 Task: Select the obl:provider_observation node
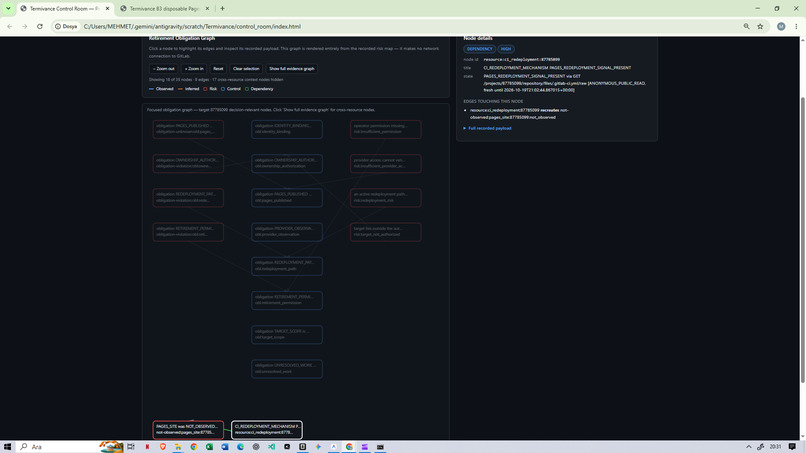click(287, 231)
